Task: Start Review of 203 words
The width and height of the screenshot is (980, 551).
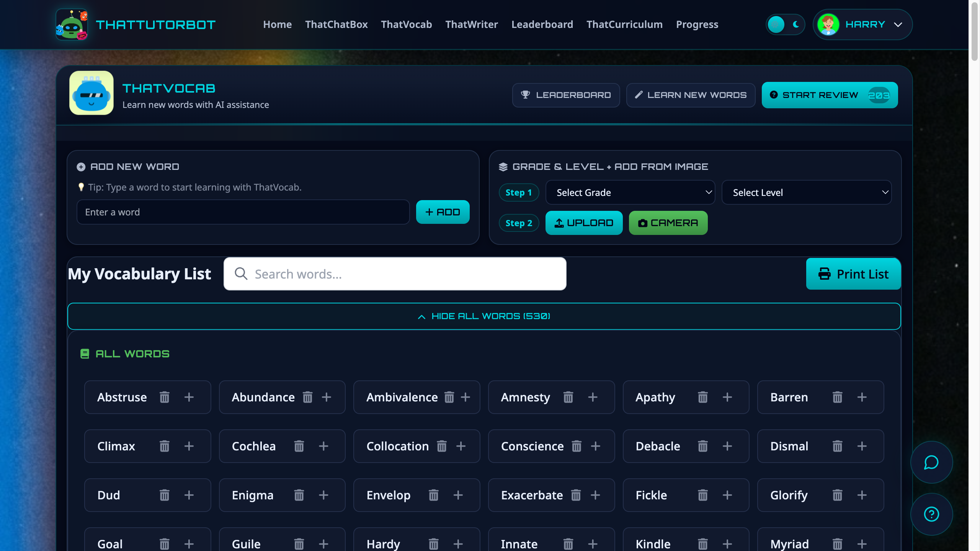Action: click(x=830, y=95)
